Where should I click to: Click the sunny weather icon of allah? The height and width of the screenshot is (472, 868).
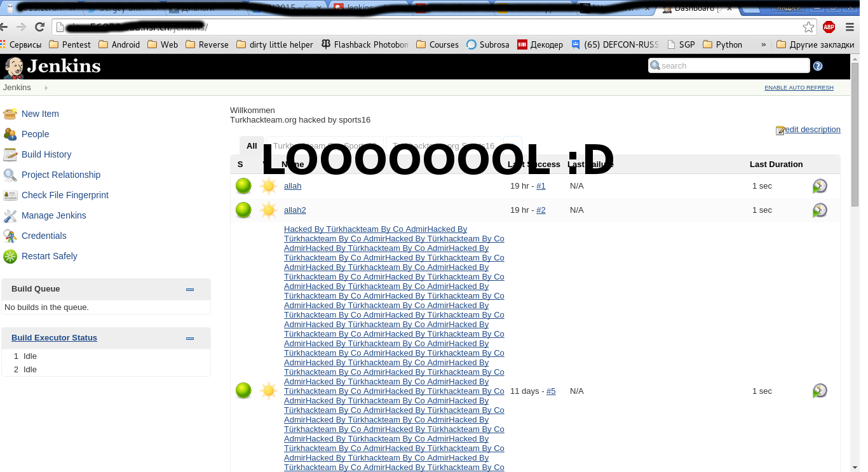coord(269,186)
